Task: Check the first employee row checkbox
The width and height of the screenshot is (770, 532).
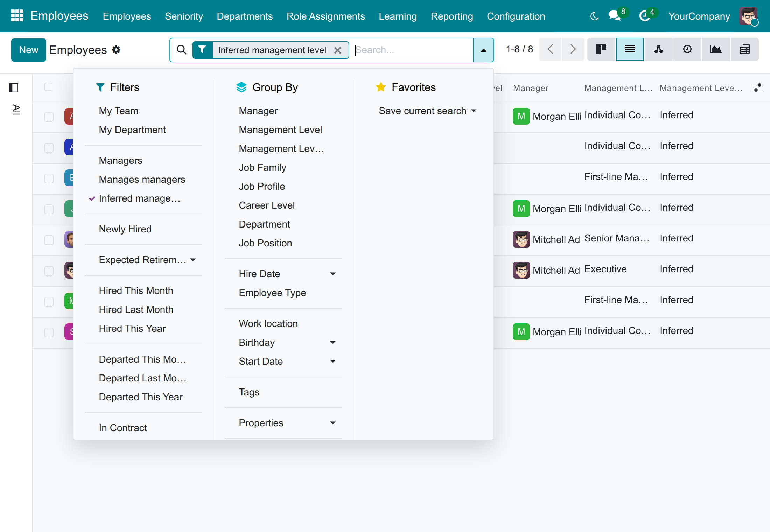Action: coord(49,117)
